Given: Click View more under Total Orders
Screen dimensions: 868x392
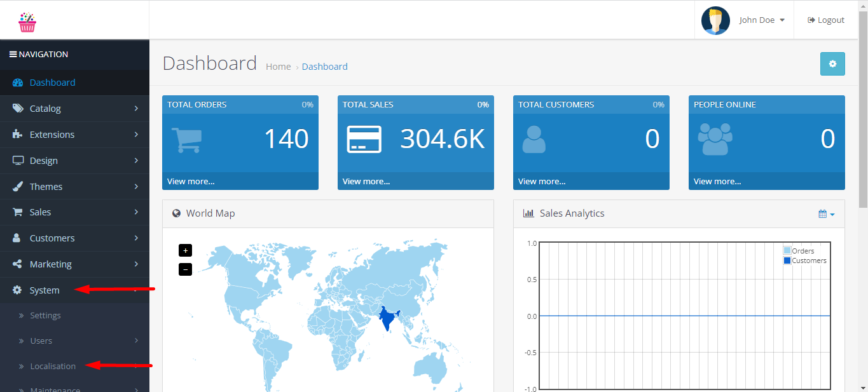Looking at the screenshot, I should coord(191,182).
